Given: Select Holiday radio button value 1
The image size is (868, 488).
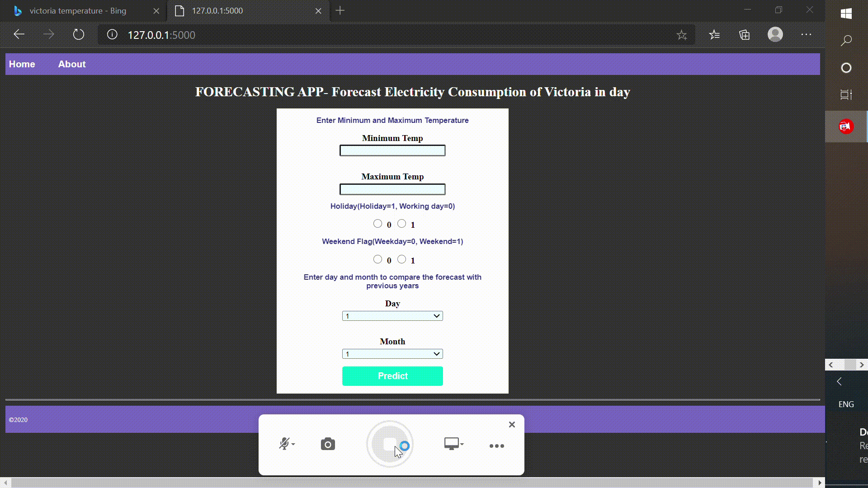Looking at the screenshot, I should 402,224.
